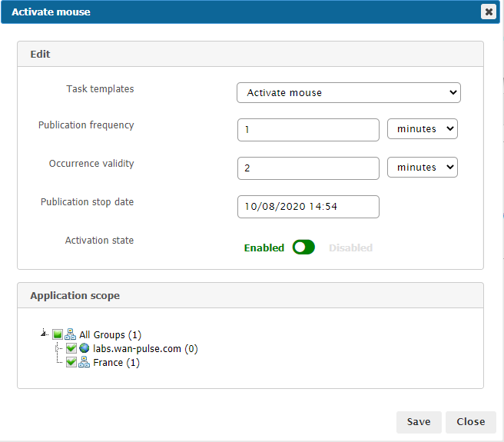This screenshot has width=504, height=442.
Task: Click the Occurrence validity value field
Action: [x=308, y=168]
